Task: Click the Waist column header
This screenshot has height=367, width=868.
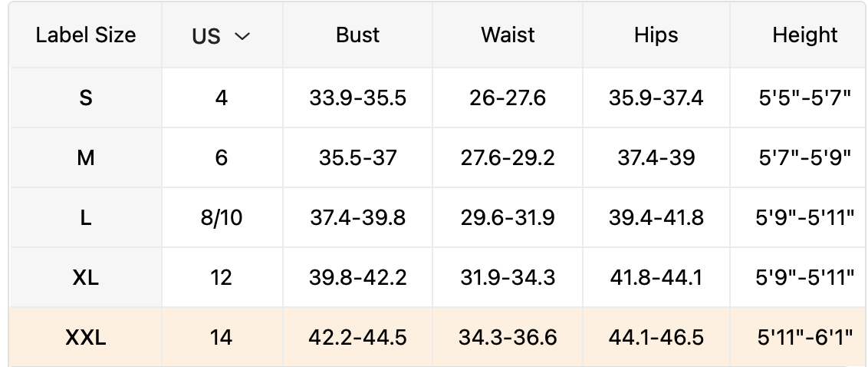Action: (x=508, y=35)
